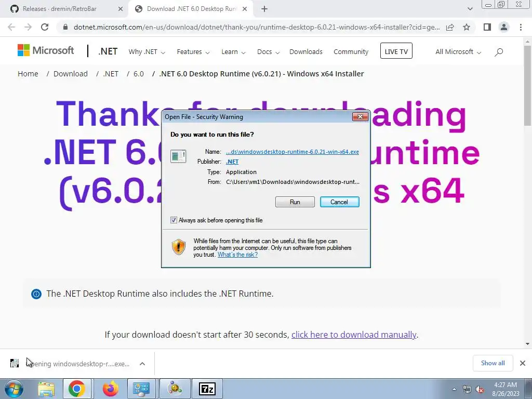Reload the current page
Screen dimensions: 532x399
tap(45, 27)
